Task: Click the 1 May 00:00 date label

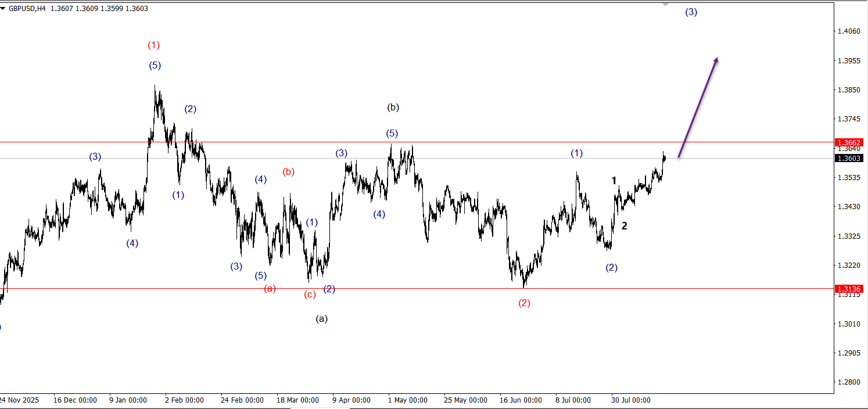Action: (409, 400)
